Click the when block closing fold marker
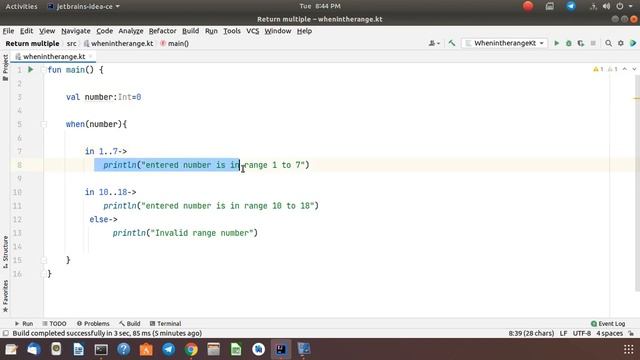Screen dimensions: 640x360 43,260
